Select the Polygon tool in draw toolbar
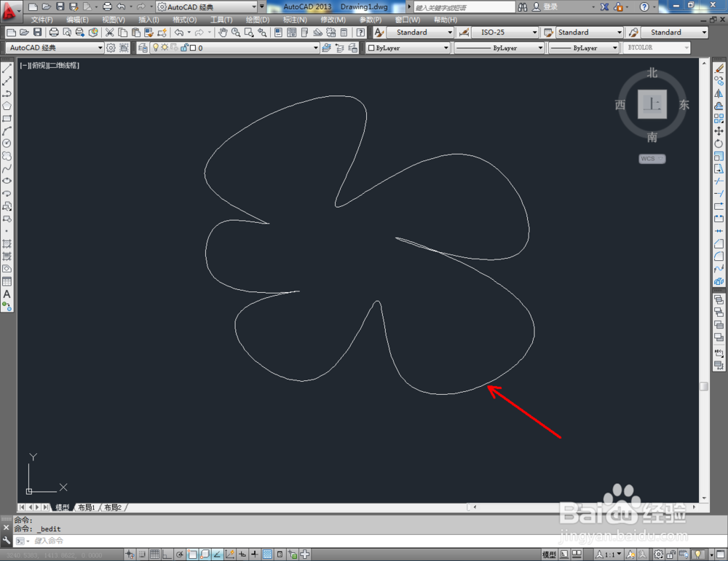The width and height of the screenshot is (728, 561). coord(7,106)
